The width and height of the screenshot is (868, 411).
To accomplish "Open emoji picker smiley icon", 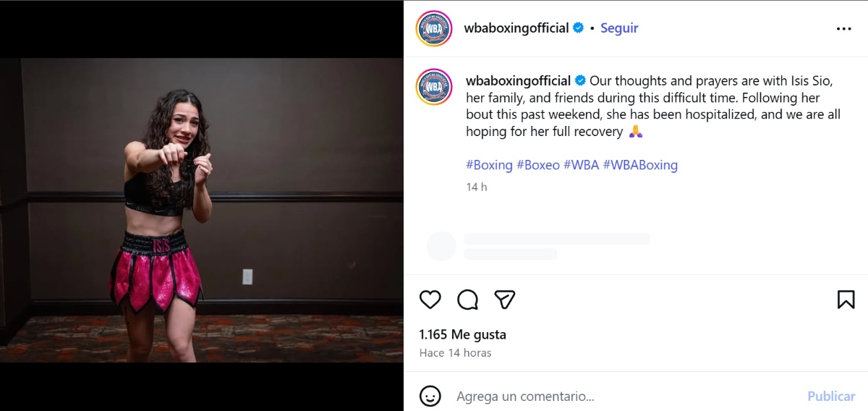I will [430, 396].
